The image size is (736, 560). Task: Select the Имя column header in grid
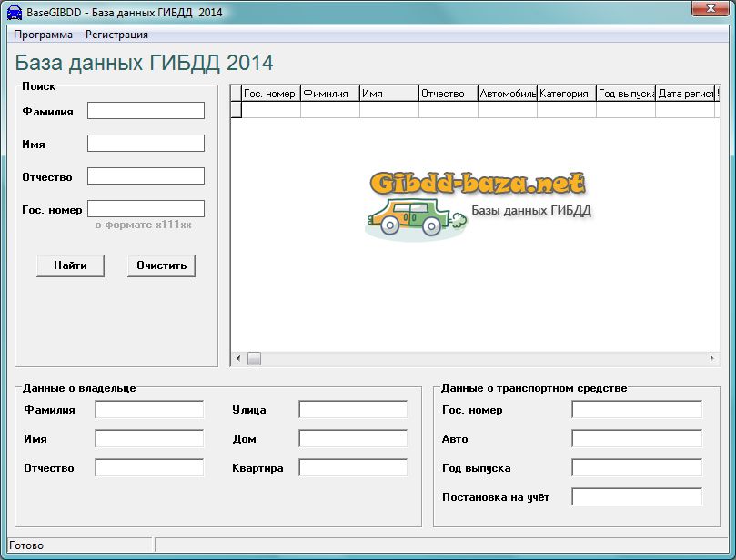[x=389, y=94]
